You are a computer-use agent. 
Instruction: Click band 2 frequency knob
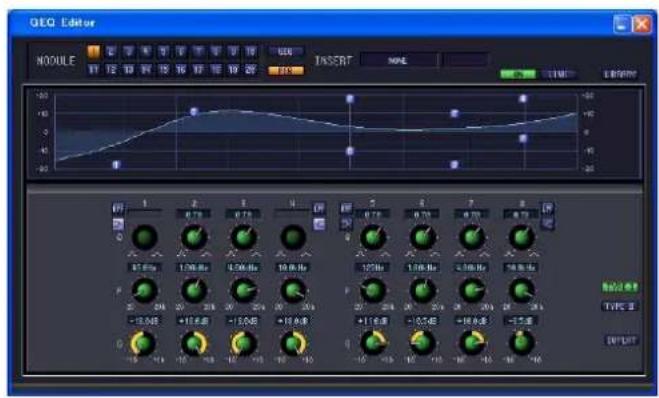click(x=194, y=290)
